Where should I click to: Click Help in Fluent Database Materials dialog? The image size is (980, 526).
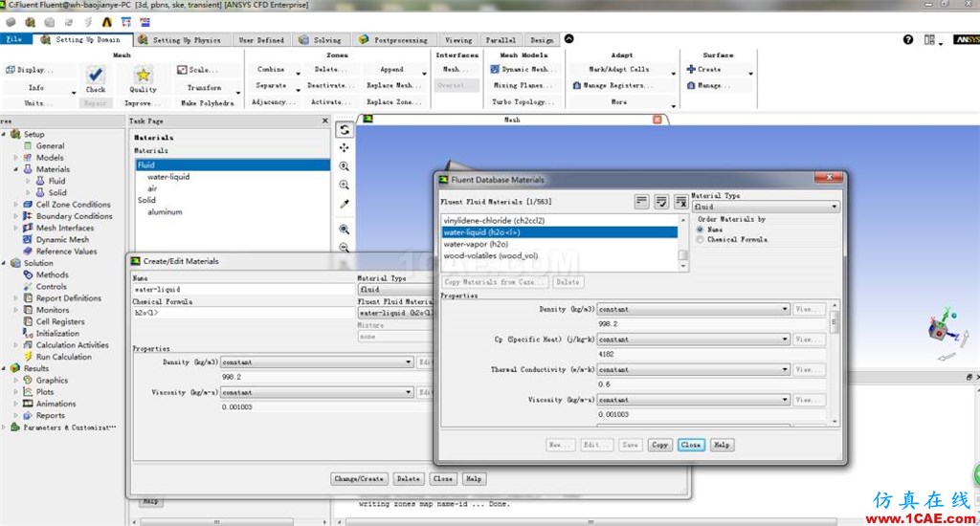(722, 445)
